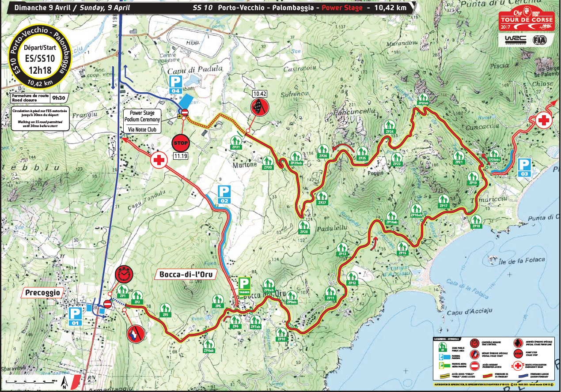
Task: Click the P 04 parking icon
Action: point(176,83)
